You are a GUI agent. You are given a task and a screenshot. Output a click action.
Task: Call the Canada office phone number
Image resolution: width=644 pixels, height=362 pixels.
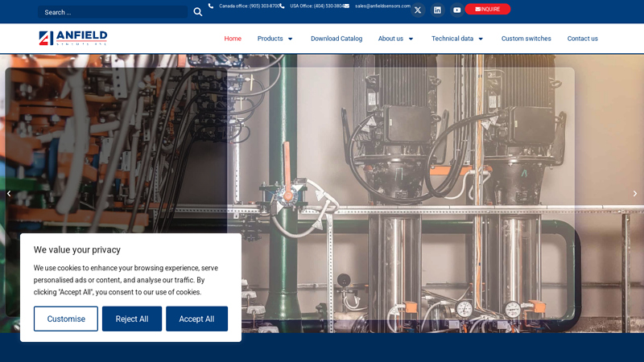click(x=250, y=6)
